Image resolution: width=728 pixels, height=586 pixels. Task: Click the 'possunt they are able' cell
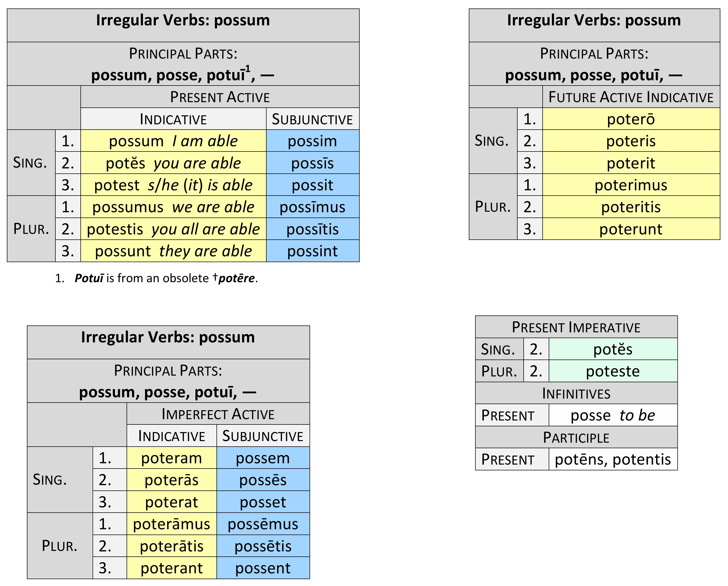pos(173,251)
